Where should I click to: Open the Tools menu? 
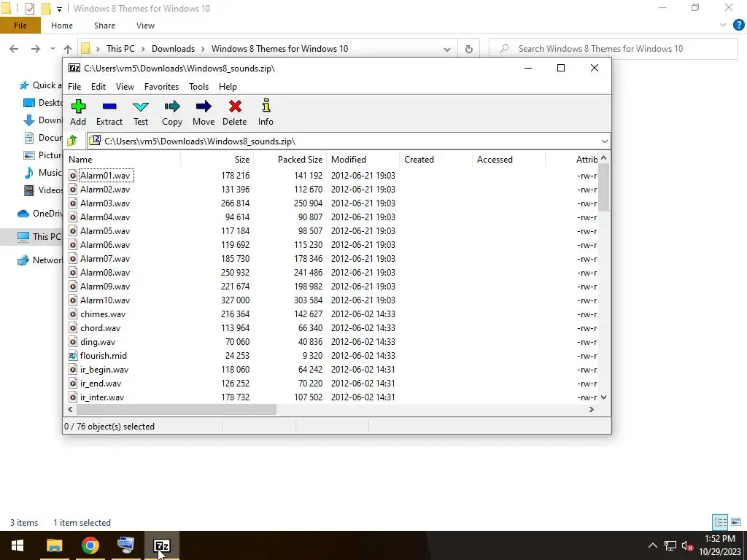pos(198,87)
